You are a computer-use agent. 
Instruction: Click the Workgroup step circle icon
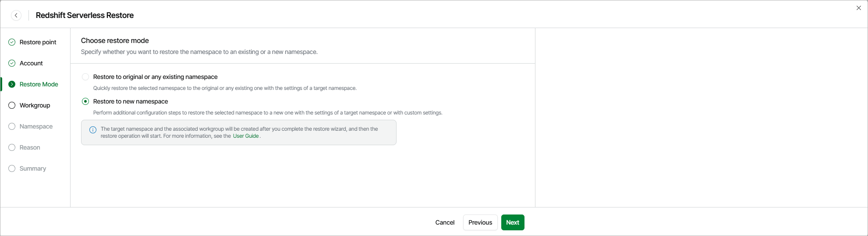pos(12,105)
